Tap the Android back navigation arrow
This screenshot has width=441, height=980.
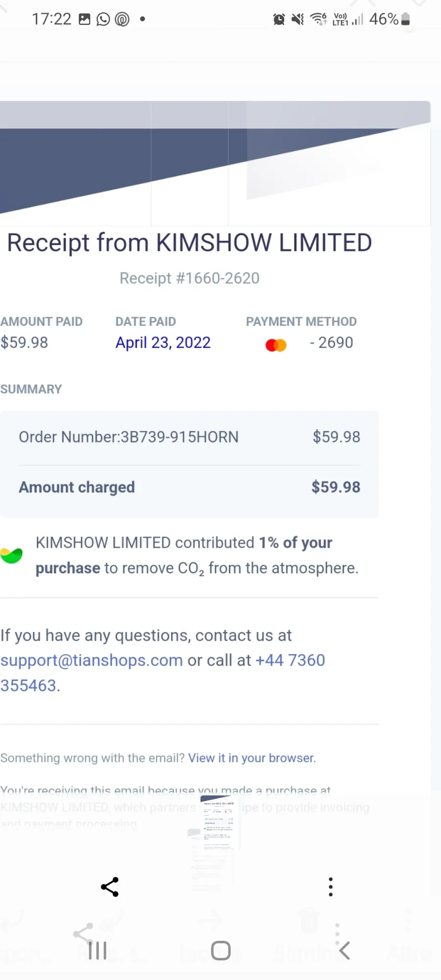click(344, 951)
